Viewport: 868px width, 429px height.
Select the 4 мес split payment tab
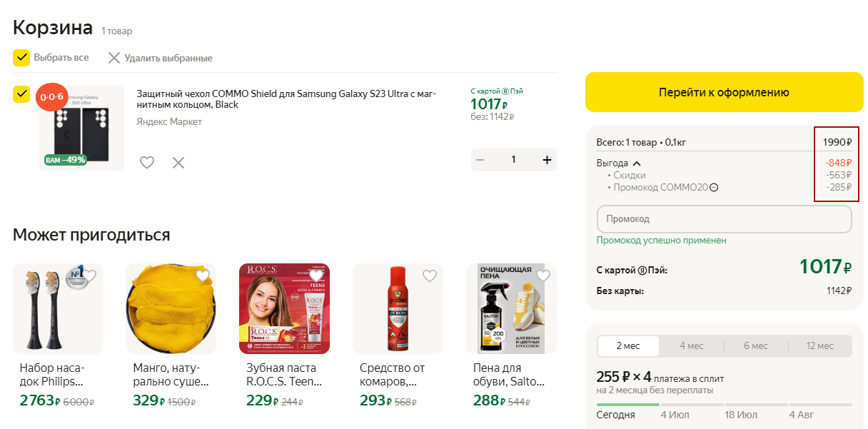click(x=691, y=346)
